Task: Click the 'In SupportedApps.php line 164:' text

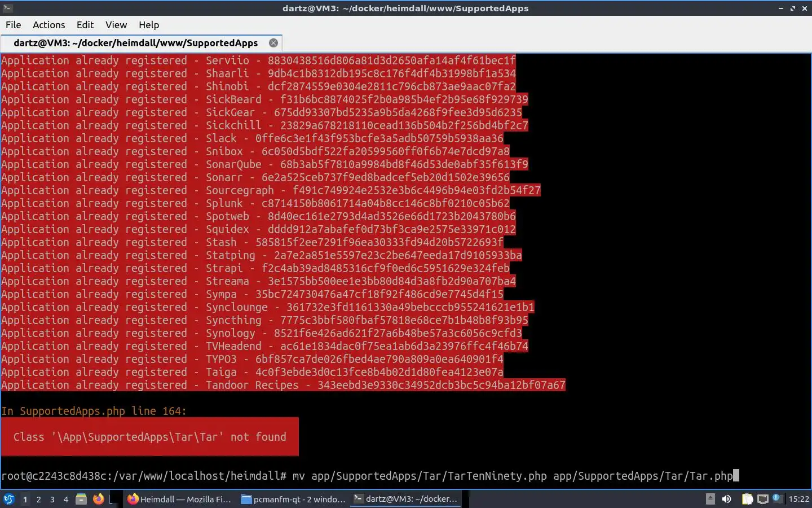Action: 94,411
